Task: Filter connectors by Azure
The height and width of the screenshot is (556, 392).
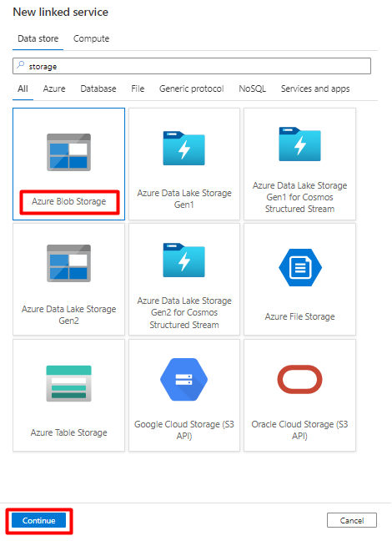Action: (54, 88)
